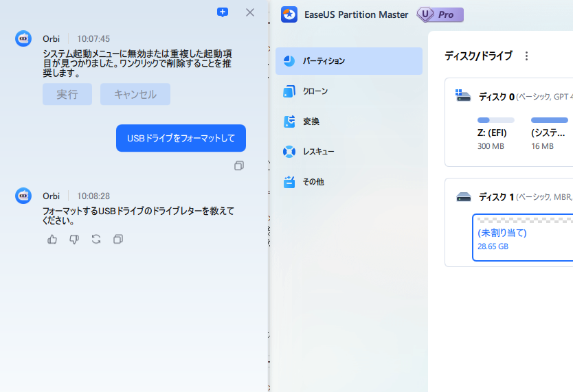The image size is (573, 392).
Task: Start a new chat with Orbi
Action: point(223,12)
